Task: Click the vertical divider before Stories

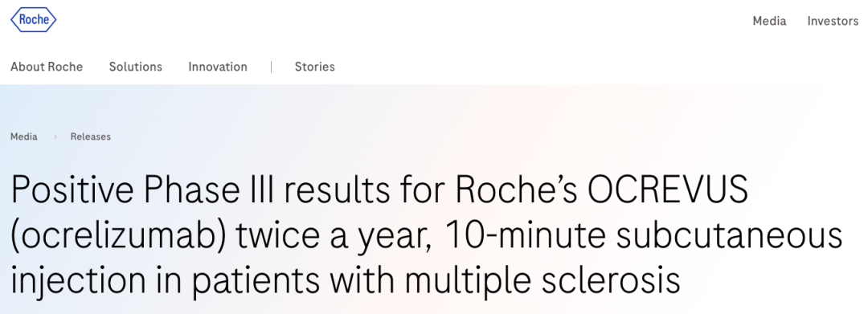Action: click(x=272, y=67)
